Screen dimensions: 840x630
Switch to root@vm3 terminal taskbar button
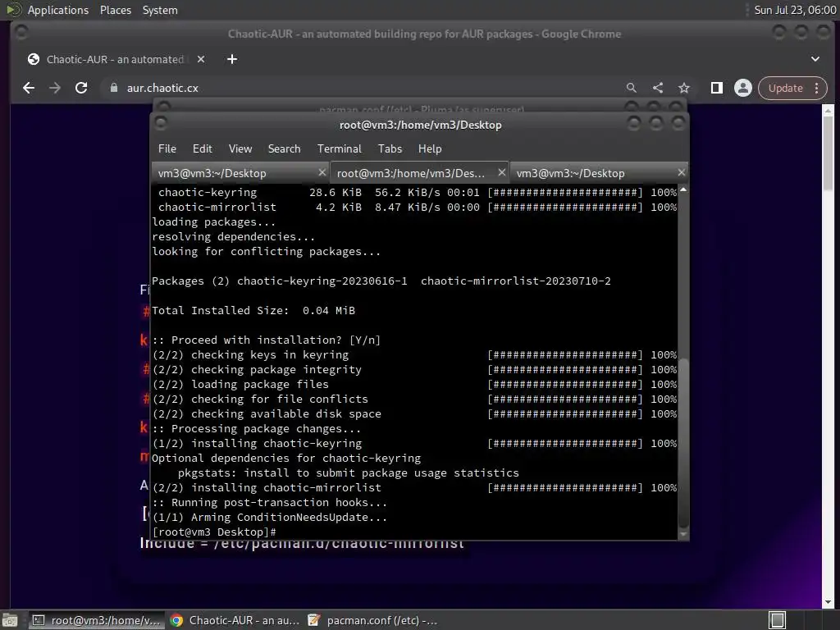[97, 620]
